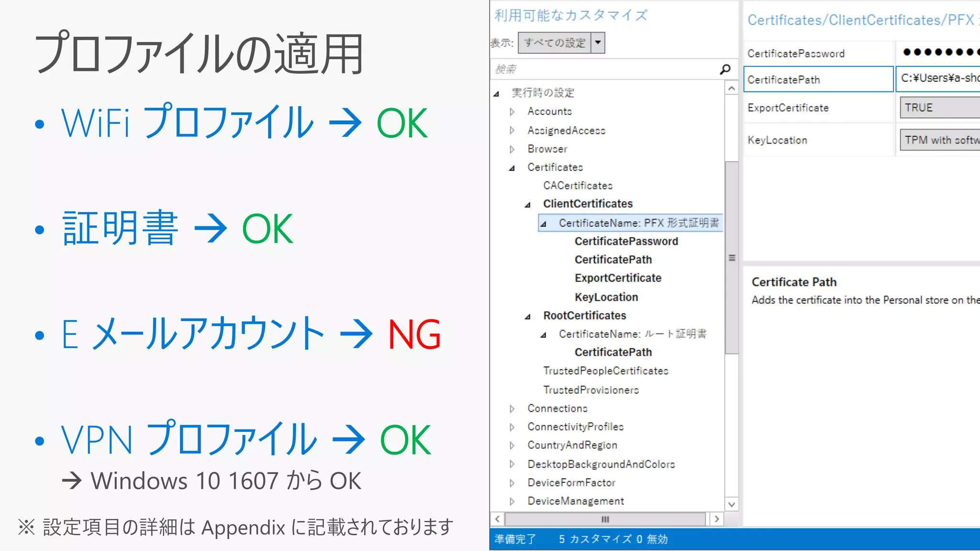Collapse CertificateName: ルート証明書 node
Image resolution: width=980 pixels, height=551 pixels.
point(544,335)
